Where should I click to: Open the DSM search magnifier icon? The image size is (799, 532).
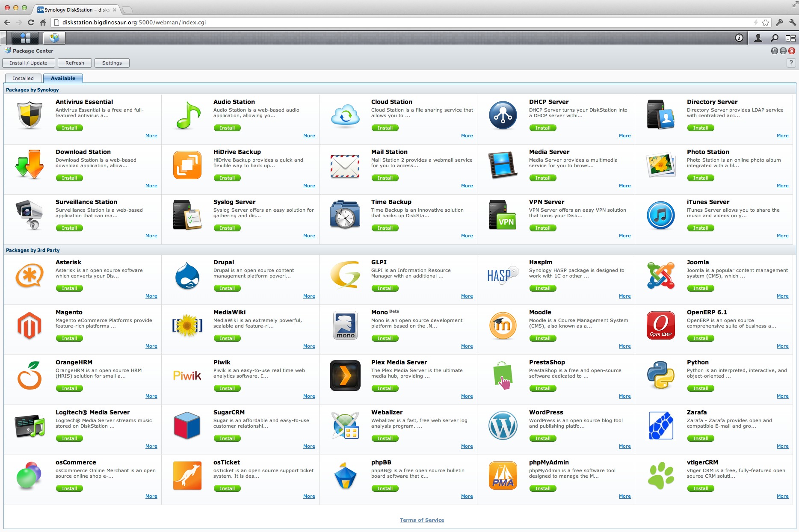tap(774, 38)
